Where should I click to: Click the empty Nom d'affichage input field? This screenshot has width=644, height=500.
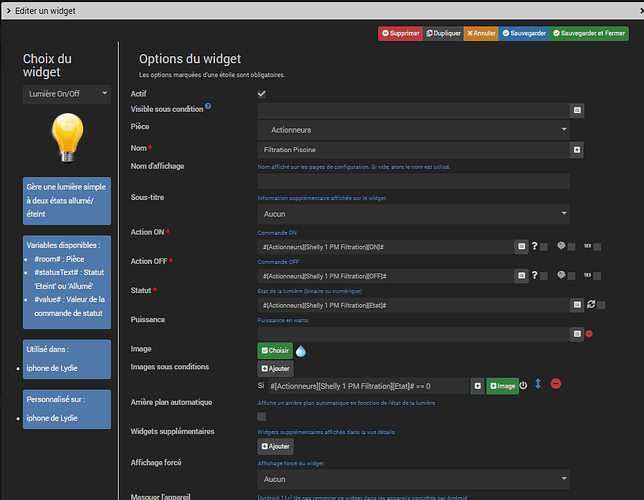(414, 181)
